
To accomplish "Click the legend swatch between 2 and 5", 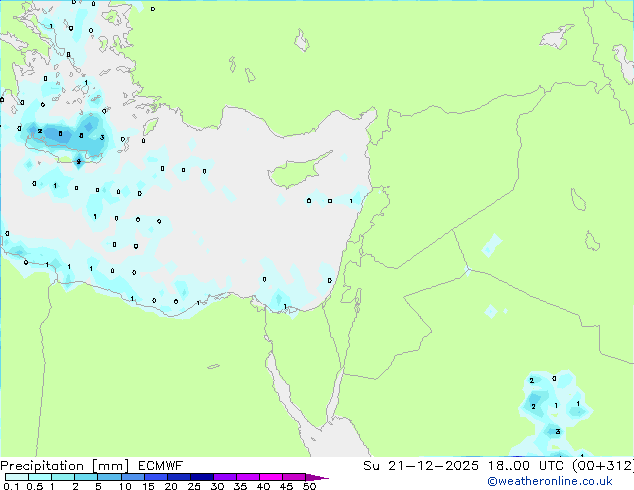I will click(x=86, y=477).
